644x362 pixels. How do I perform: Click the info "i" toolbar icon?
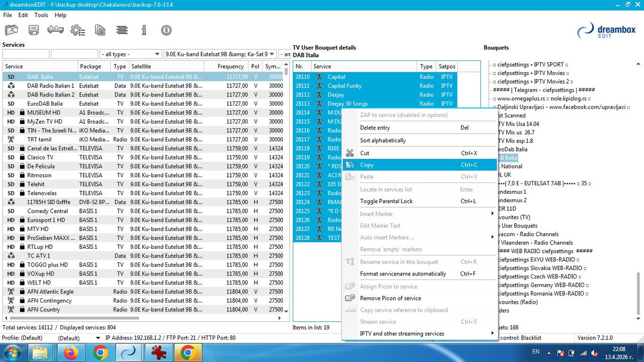coord(144,30)
